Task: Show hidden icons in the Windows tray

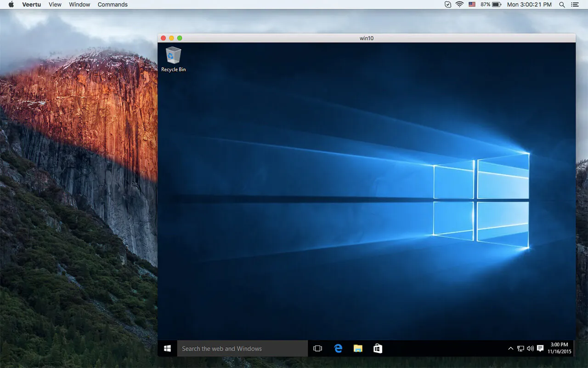Action: coord(510,349)
